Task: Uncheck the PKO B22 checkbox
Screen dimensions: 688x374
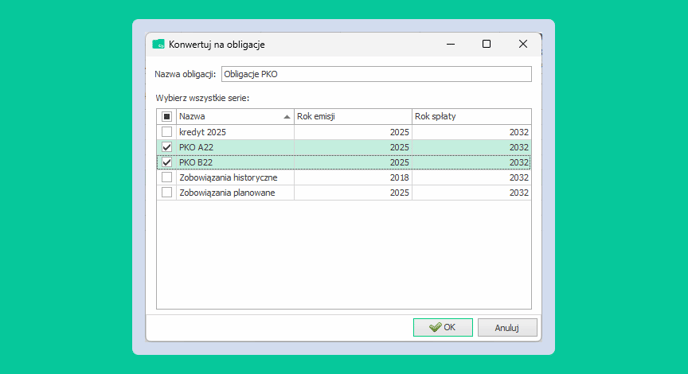Action: click(167, 162)
